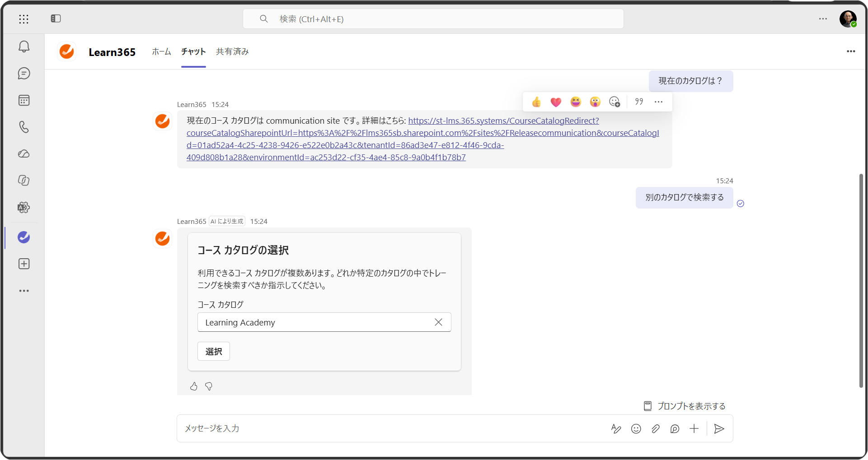868x460 pixels.
Task: Open the course catalog redirect link
Action: click(x=422, y=139)
